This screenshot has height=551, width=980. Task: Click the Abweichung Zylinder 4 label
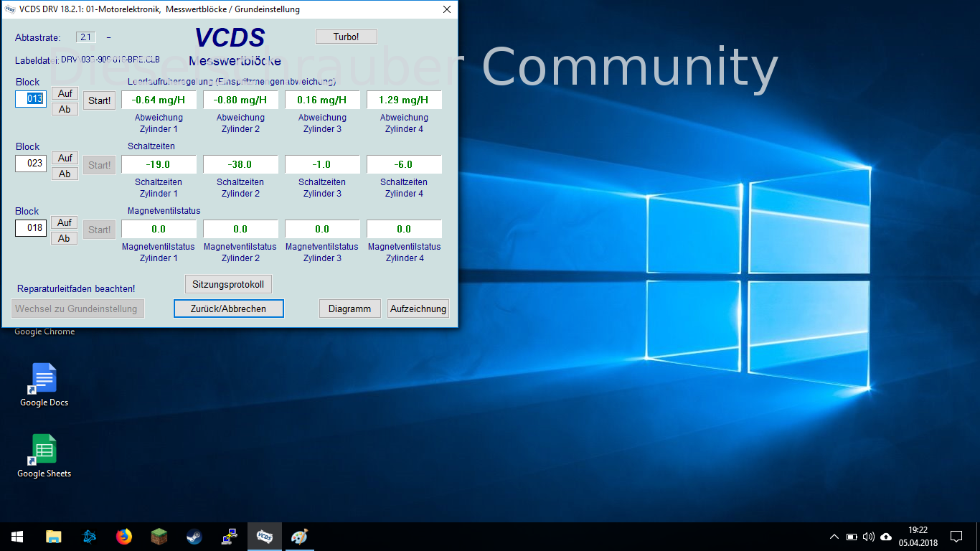(404, 123)
